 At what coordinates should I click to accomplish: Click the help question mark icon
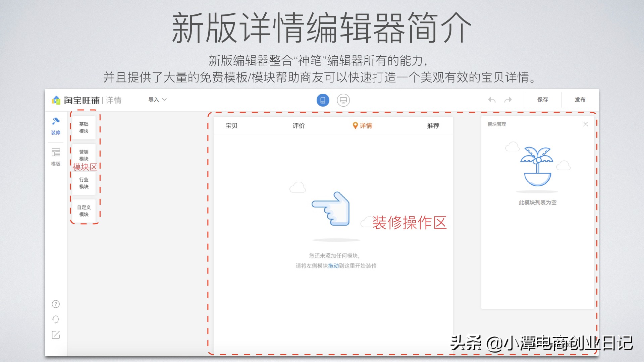coord(56,304)
